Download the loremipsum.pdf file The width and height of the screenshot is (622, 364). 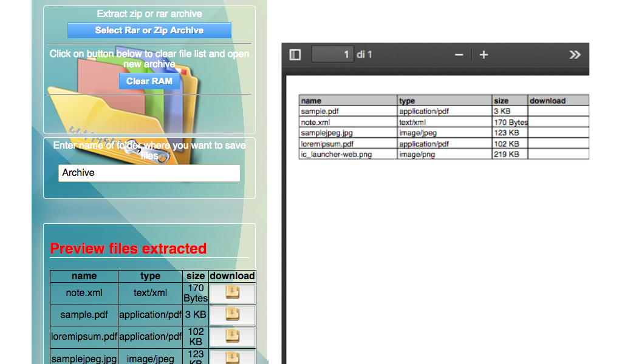point(231,337)
